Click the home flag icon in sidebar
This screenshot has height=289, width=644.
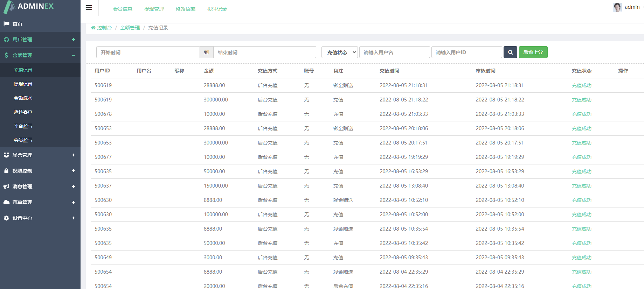6,24
